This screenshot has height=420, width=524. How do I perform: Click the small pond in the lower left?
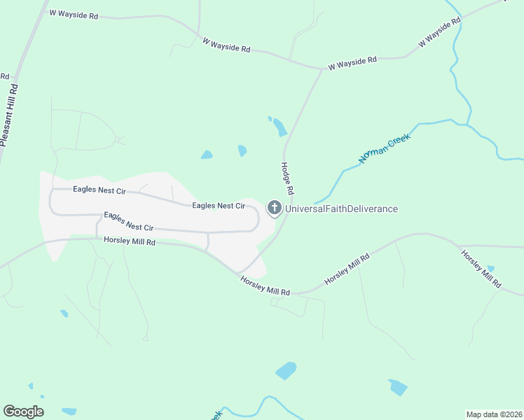pos(64,314)
